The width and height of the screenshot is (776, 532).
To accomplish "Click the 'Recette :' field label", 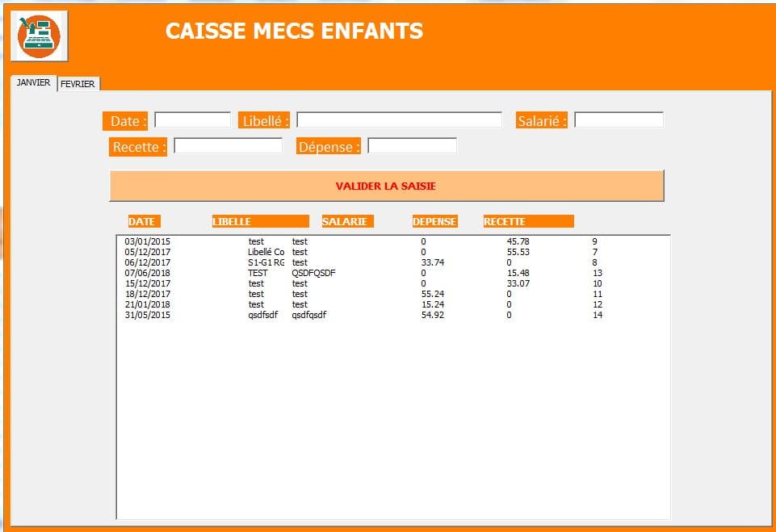I will pyautogui.click(x=138, y=147).
